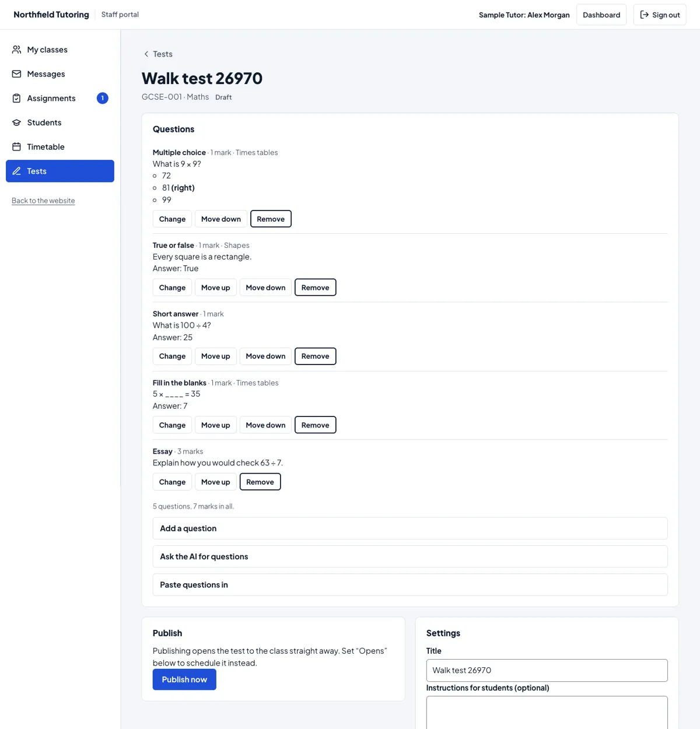Image resolution: width=700 pixels, height=729 pixels.
Task: Go to Assignments section
Action: click(x=60, y=98)
